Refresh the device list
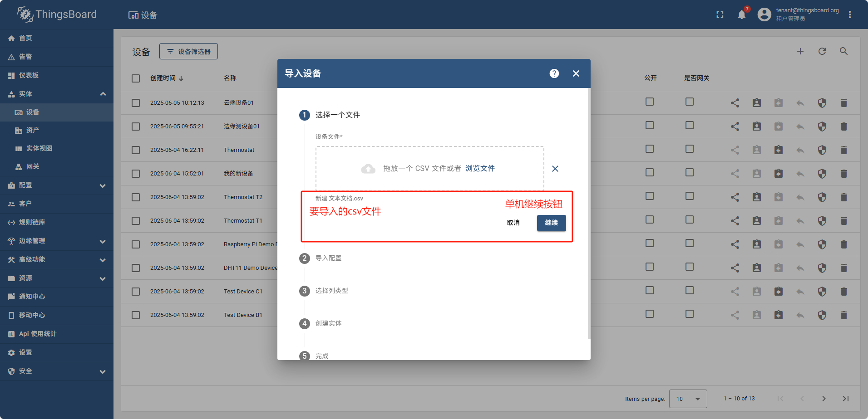 coord(822,51)
